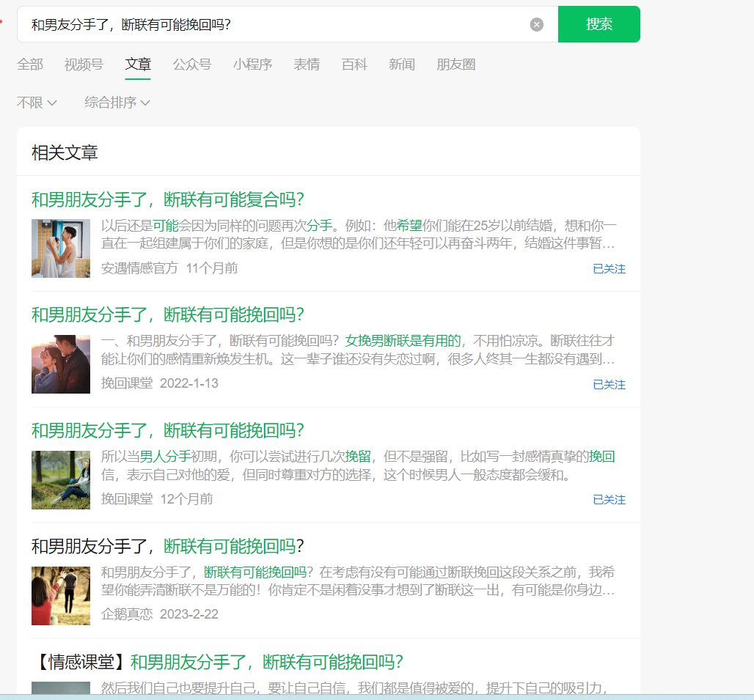
Task: Click thumbnail of 2022-1-13 article
Action: coord(61,364)
